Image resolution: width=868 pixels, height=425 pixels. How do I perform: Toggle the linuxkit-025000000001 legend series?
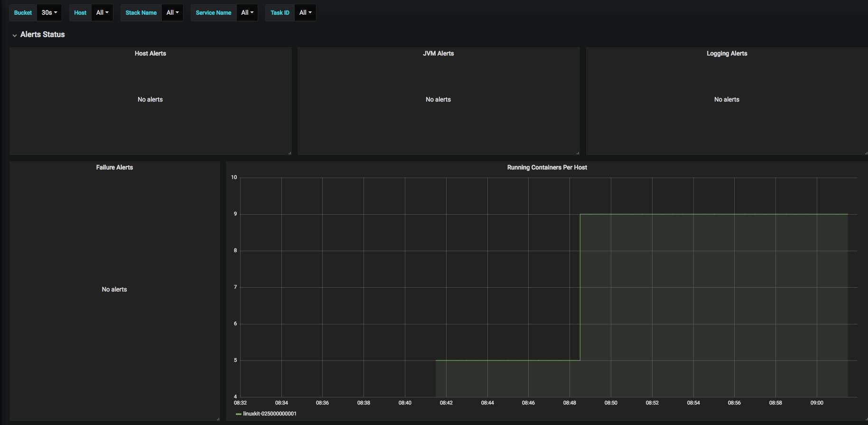point(270,414)
